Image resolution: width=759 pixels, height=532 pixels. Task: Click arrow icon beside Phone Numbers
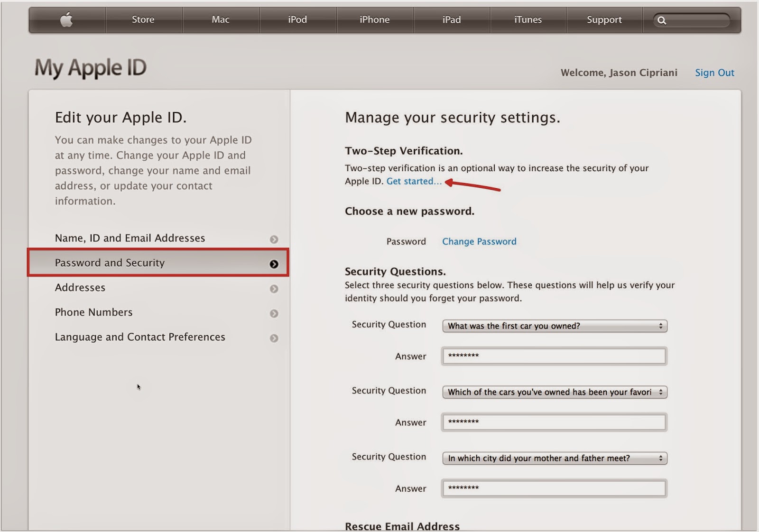click(274, 313)
